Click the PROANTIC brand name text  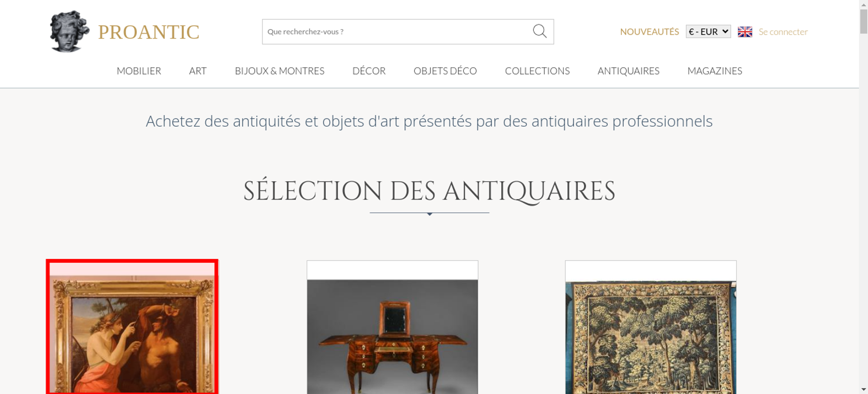148,32
